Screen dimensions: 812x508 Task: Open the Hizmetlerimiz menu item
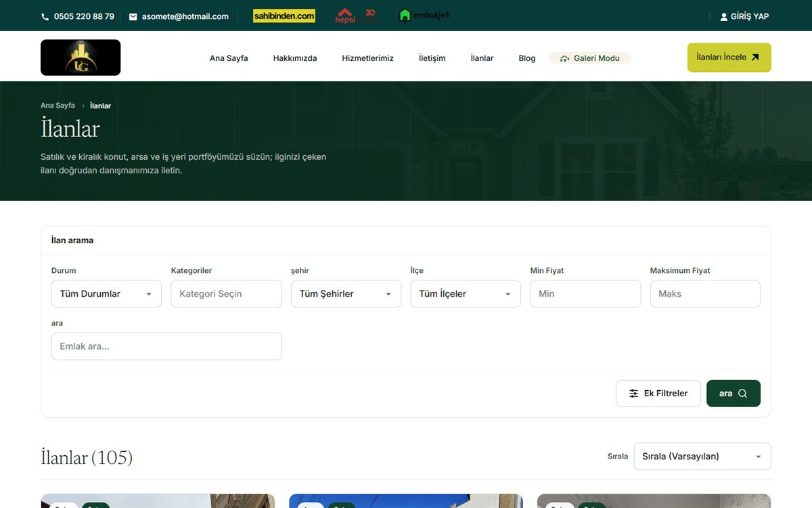click(x=367, y=58)
